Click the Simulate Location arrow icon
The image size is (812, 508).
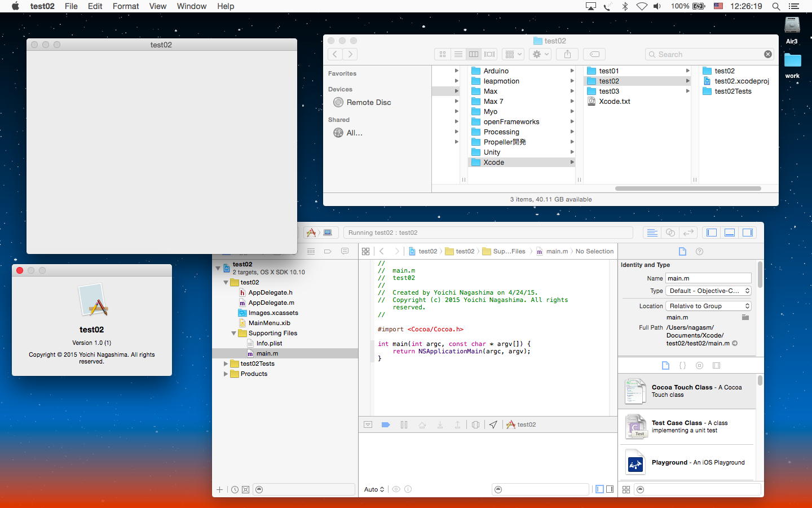point(493,425)
